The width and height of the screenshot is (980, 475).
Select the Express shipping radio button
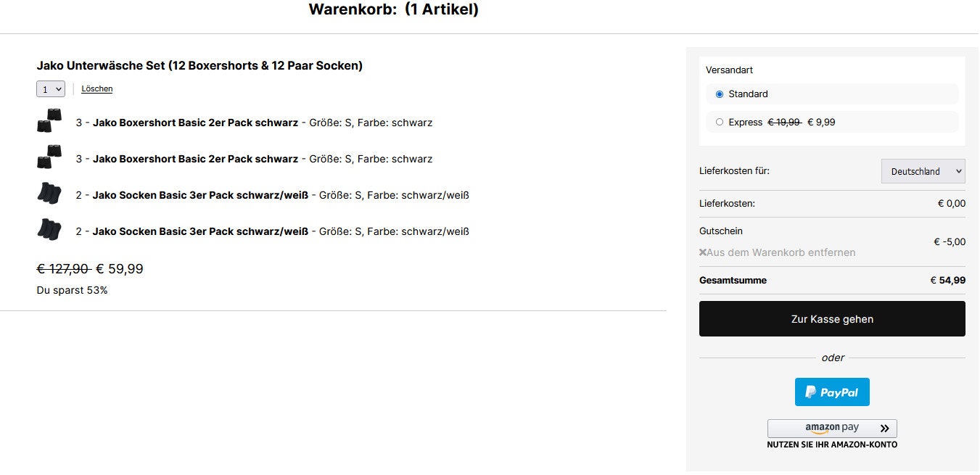pos(720,123)
